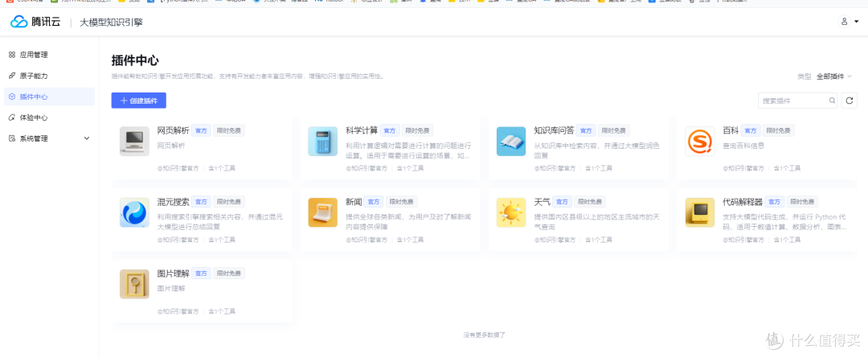Open the 知识库问答 book icon
The width and height of the screenshot is (868, 358).
[511, 142]
